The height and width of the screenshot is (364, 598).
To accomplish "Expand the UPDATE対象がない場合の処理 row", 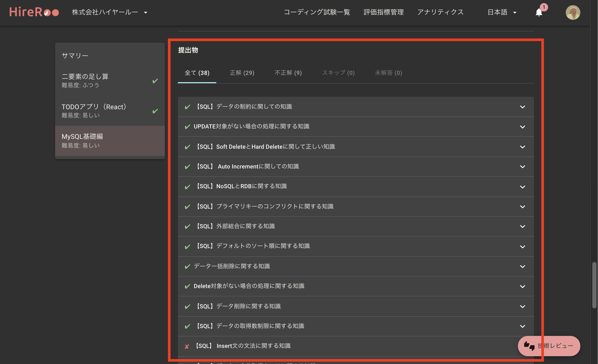I will [356, 127].
